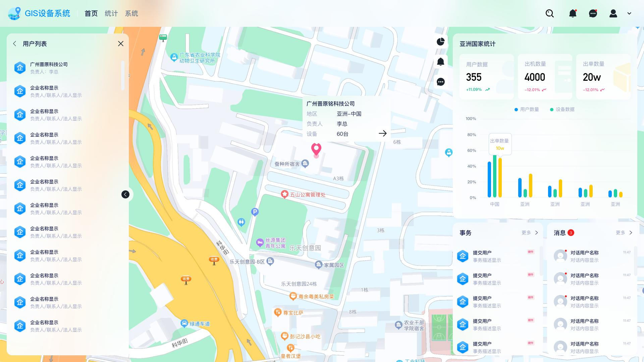Image resolution: width=644 pixels, height=362 pixels.
Task: Click the user profile avatar icon
Action: (613, 13)
